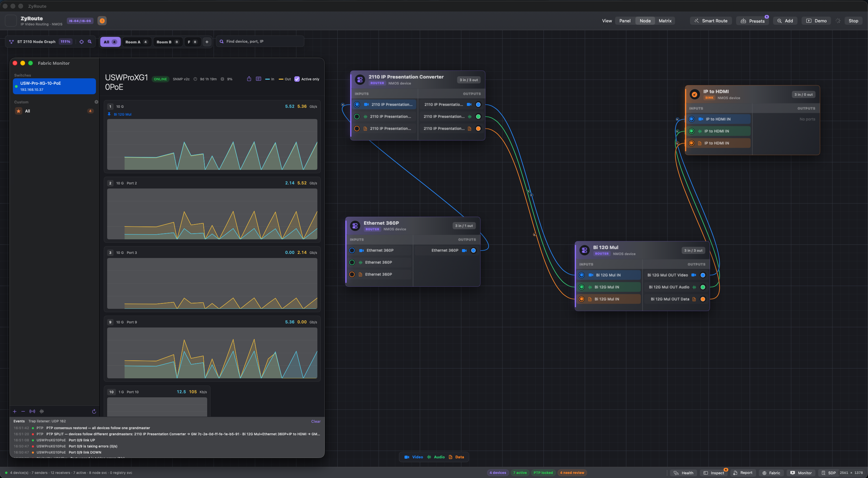Click the brightness icon left of Stop
The image size is (868, 478).
[x=838, y=21]
